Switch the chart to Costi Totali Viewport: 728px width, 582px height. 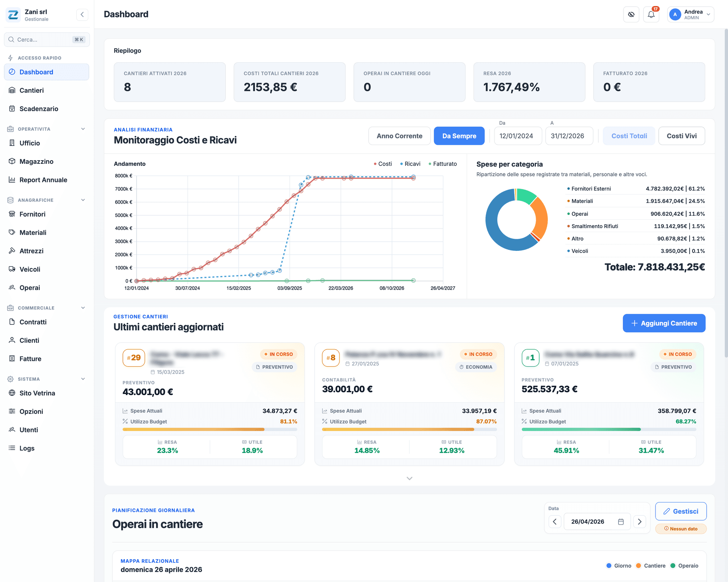[629, 136]
